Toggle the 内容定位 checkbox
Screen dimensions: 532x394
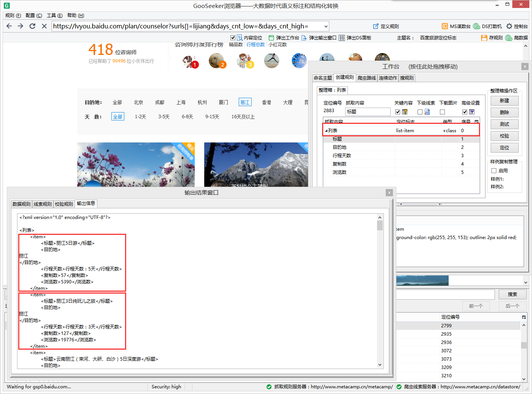click(233, 38)
